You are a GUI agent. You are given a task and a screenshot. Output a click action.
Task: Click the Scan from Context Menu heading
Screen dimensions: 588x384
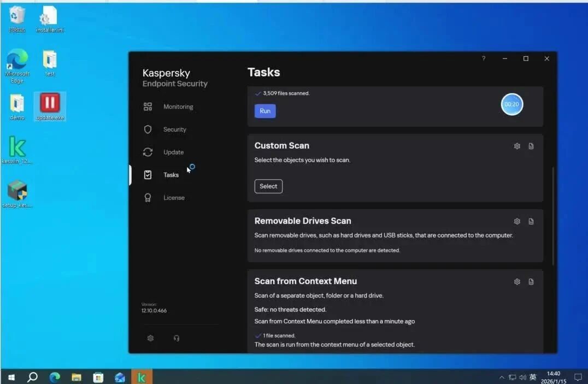coord(305,281)
